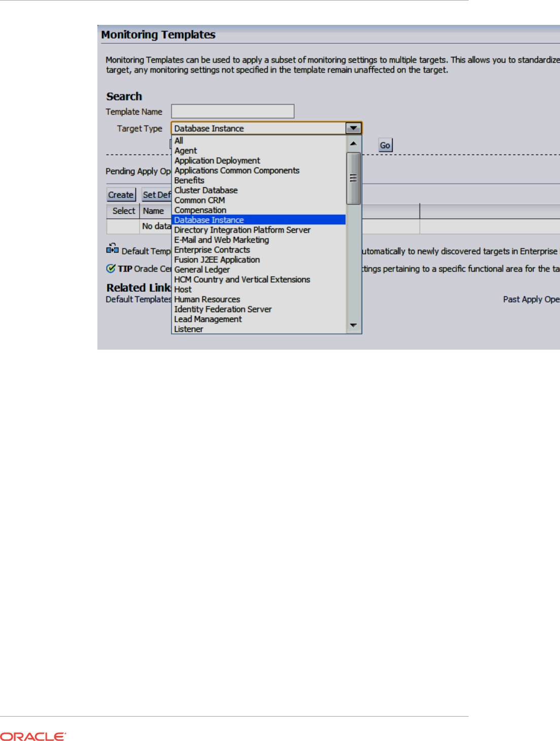Click the list scrollbar up arrow
This screenshot has width=560, height=741.
[354, 144]
